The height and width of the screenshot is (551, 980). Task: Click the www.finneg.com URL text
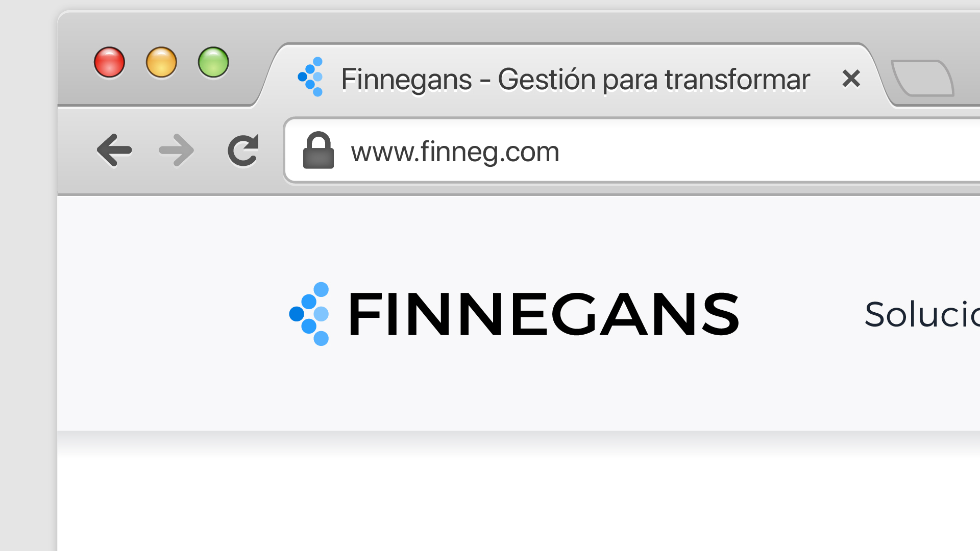[455, 152]
